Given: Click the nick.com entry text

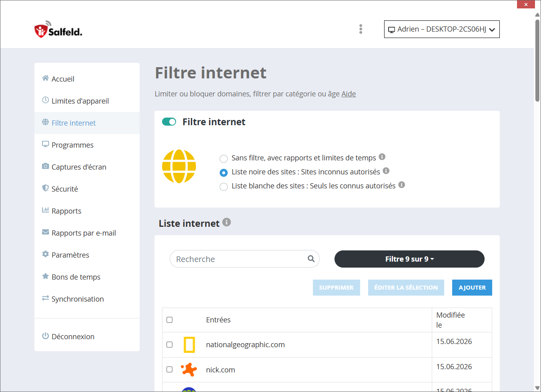Looking at the screenshot, I should [x=220, y=370].
